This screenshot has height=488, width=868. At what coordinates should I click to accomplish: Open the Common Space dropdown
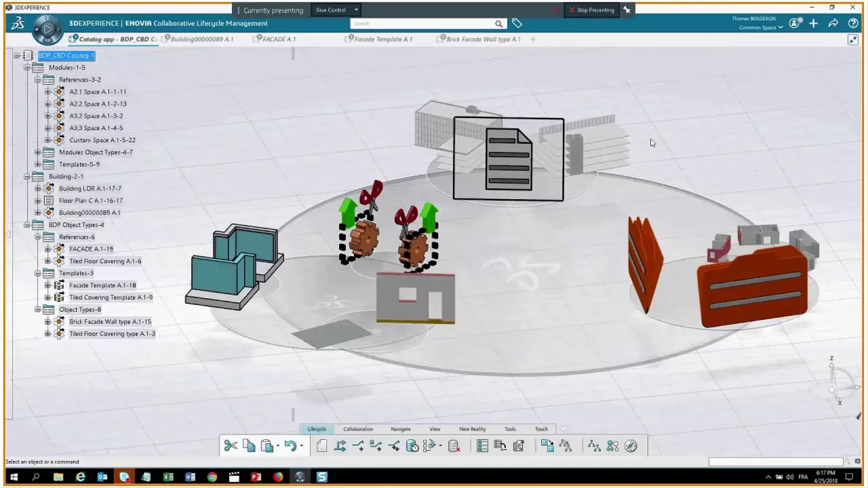pos(762,28)
